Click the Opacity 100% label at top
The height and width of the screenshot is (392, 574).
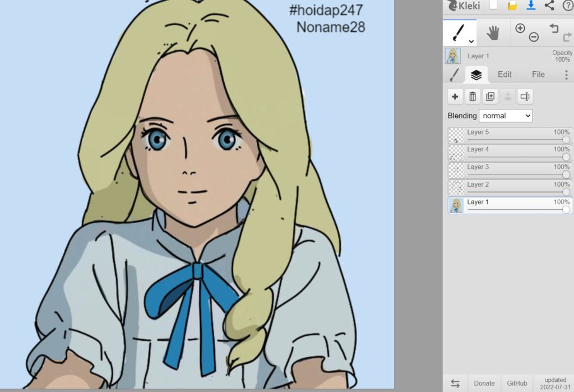[562, 56]
